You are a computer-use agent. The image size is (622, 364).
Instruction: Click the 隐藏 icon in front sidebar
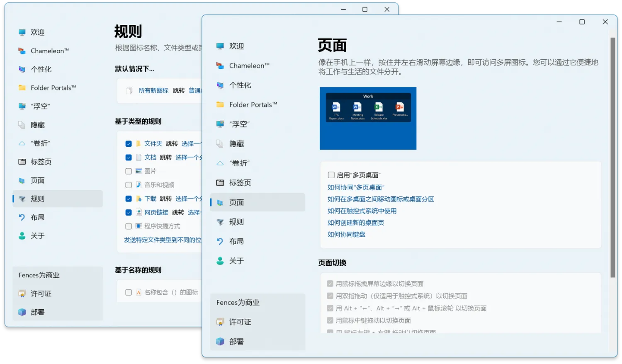220,144
